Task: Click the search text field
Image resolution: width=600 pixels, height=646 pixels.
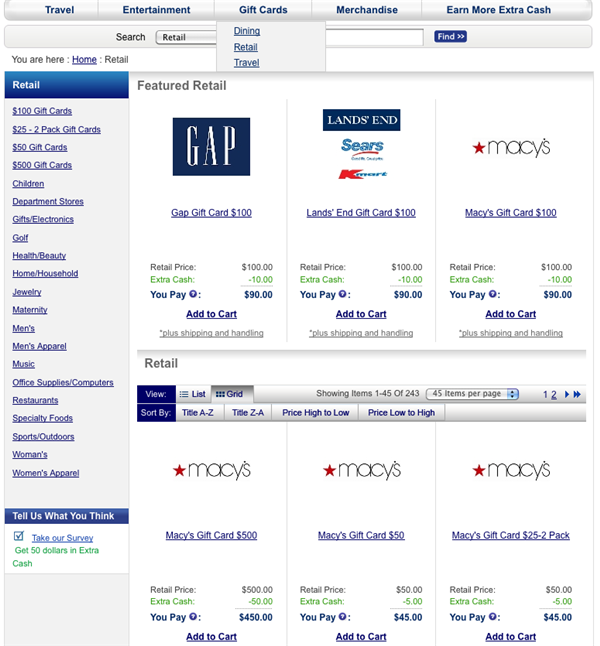Action: pos(374,37)
